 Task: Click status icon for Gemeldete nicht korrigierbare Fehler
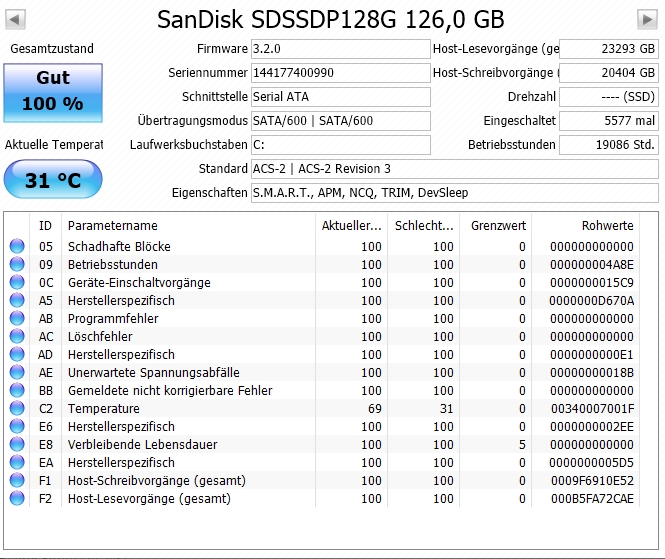click(x=17, y=391)
